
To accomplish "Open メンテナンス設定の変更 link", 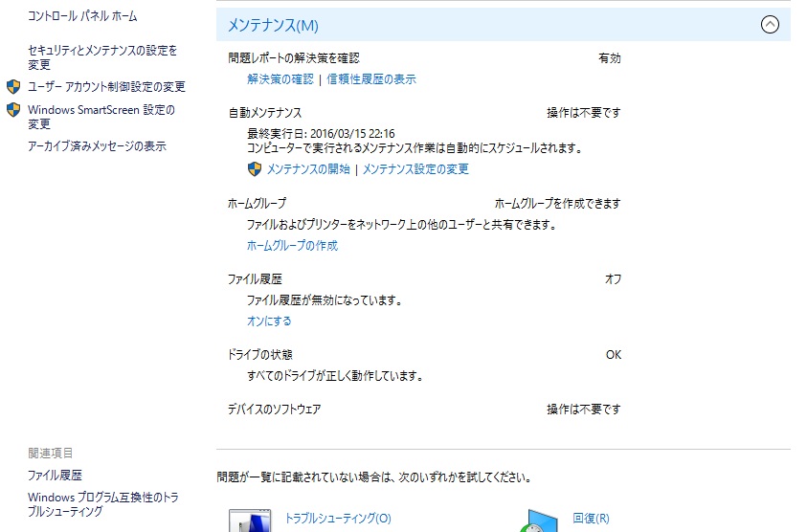I will [415, 169].
